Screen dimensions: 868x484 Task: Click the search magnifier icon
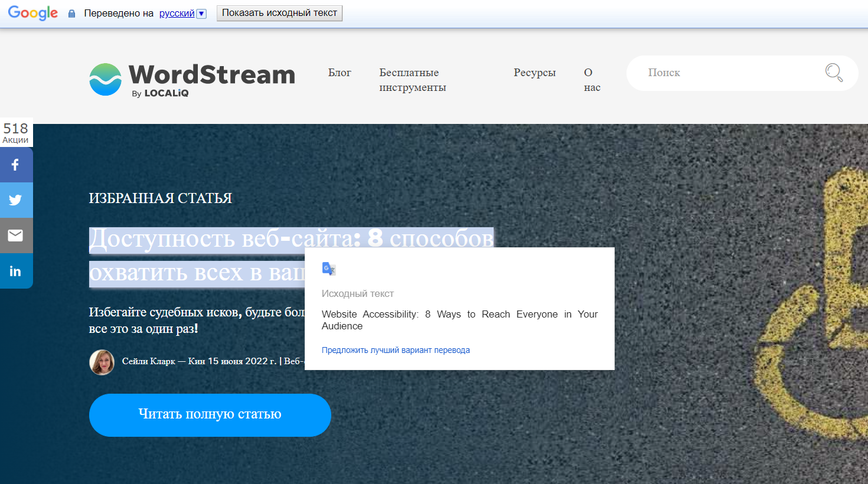[x=833, y=73]
